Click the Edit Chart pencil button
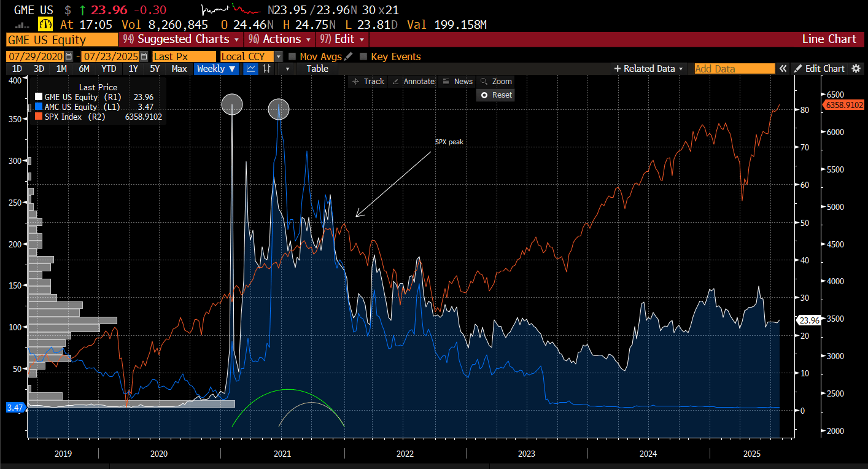 coord(820,69)
